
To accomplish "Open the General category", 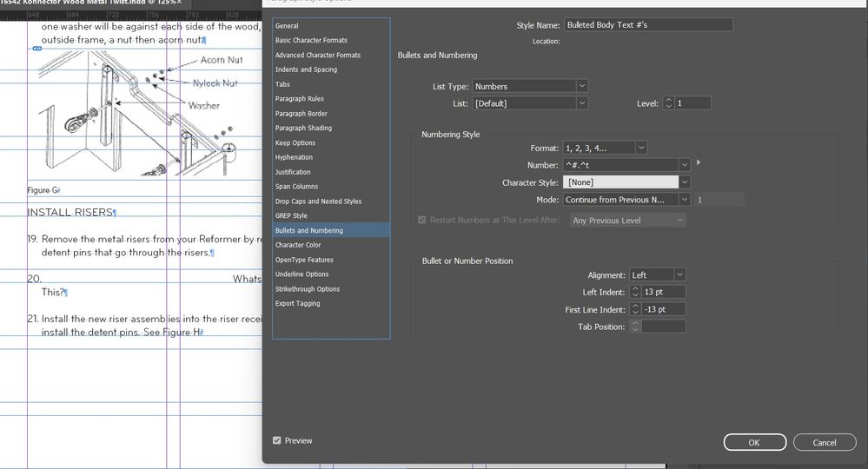I will pos(331,25).
